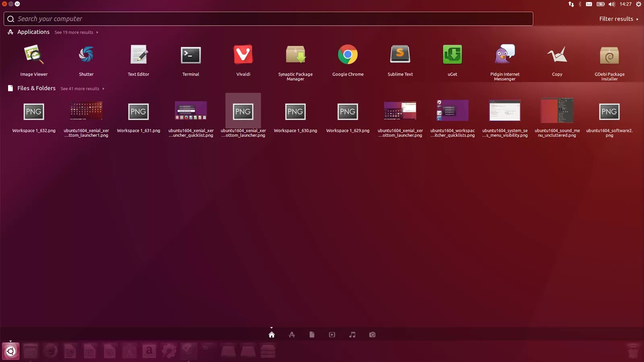The width and height of the screenshot is (644, 362).
Task: Open the system session gear menu
Action: (x=638, y=4)
